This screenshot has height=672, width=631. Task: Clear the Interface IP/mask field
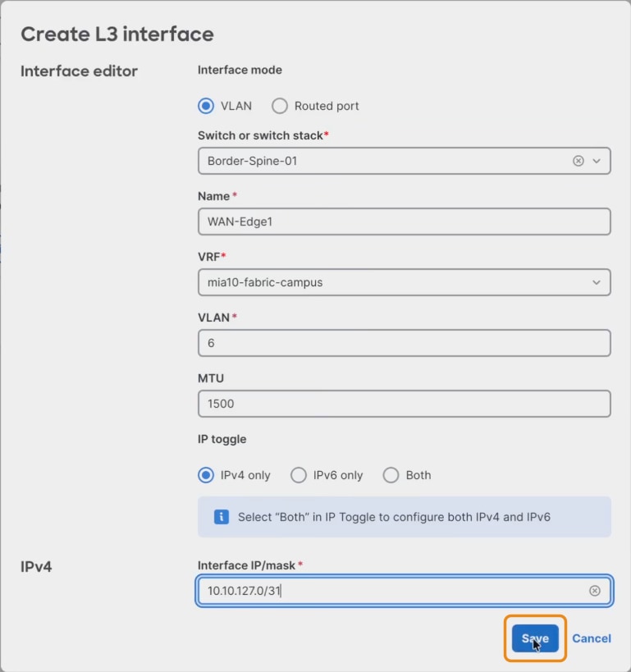[594, 591]
